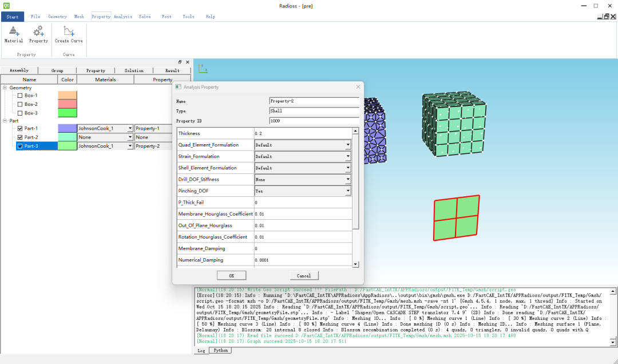Close the Analysis Property dialog

click(x=358, y=87)
